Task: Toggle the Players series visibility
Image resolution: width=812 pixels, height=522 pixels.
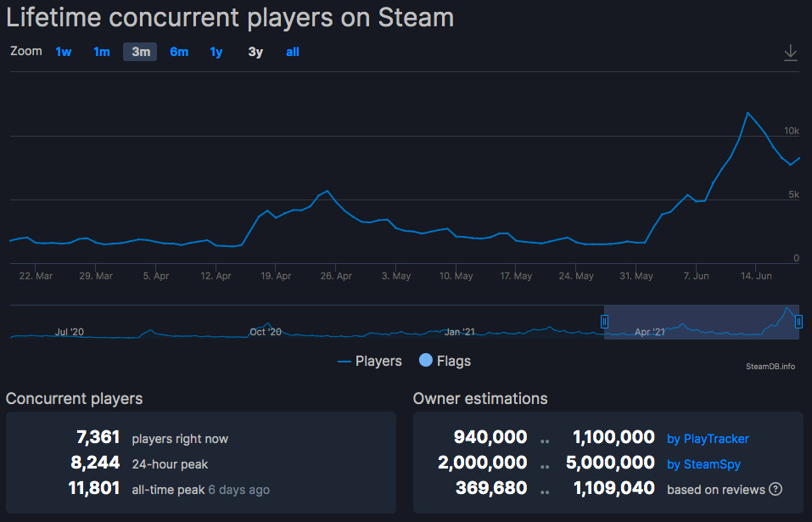Action: [x=370, y=361]
